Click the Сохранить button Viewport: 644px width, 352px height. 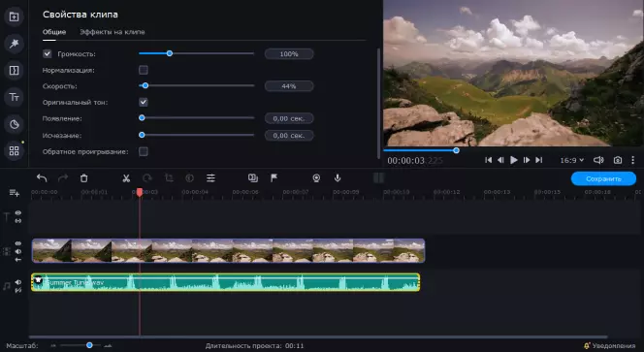[x=603, y=179]
